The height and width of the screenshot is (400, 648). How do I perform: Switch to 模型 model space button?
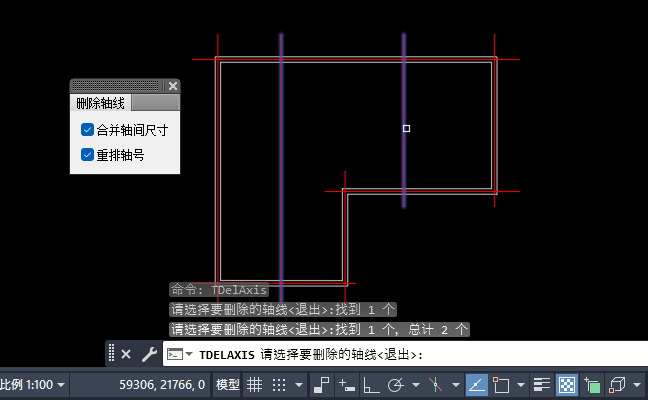227,385
